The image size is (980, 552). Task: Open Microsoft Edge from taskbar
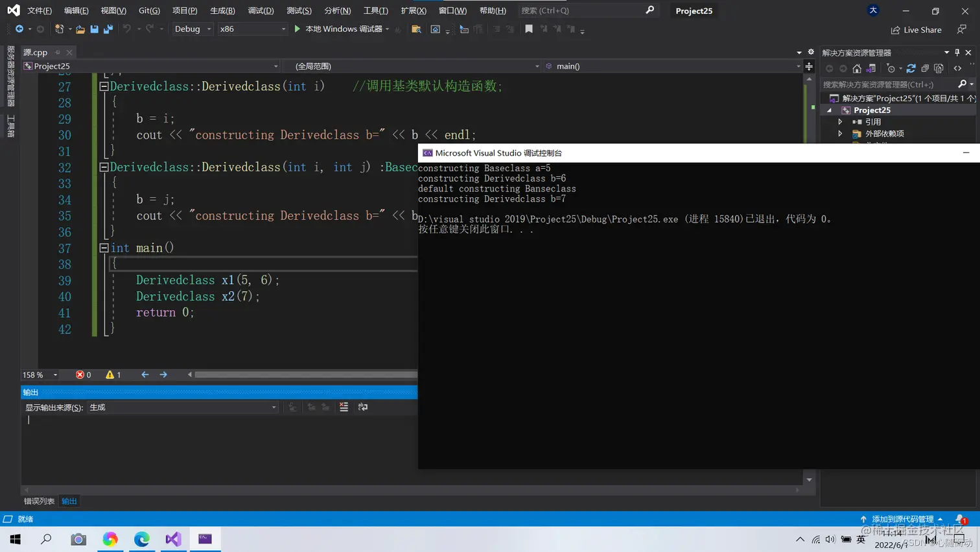tap(142, 539)
